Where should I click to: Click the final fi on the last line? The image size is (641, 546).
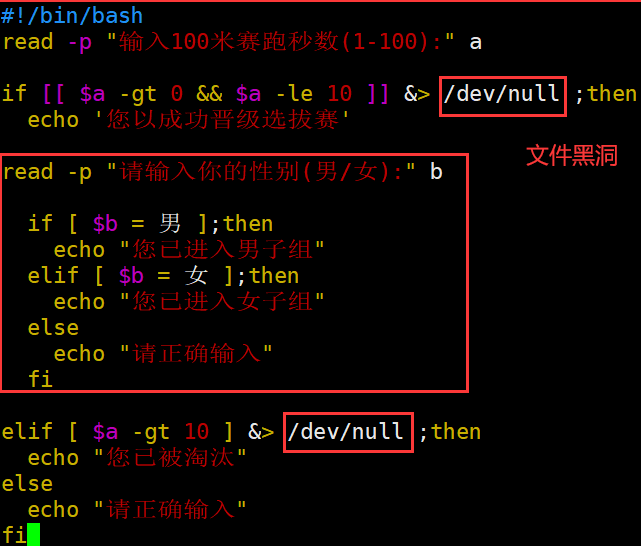14,535
